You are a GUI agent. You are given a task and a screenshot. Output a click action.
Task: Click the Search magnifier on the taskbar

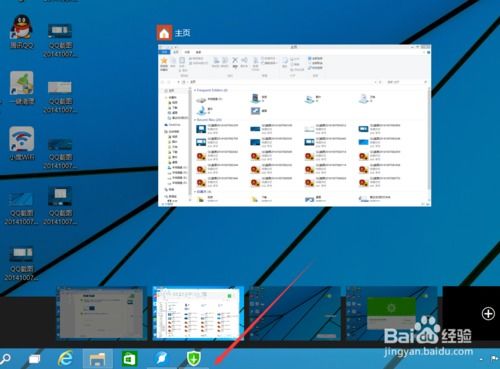click(5, 359)
